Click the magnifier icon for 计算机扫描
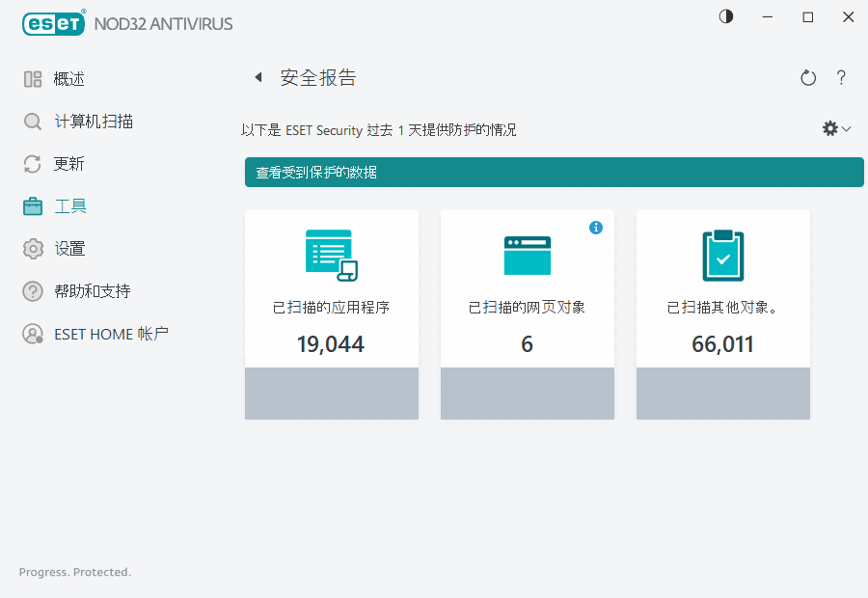The width and height of the screenshot is (868, 598). [33, 122]
